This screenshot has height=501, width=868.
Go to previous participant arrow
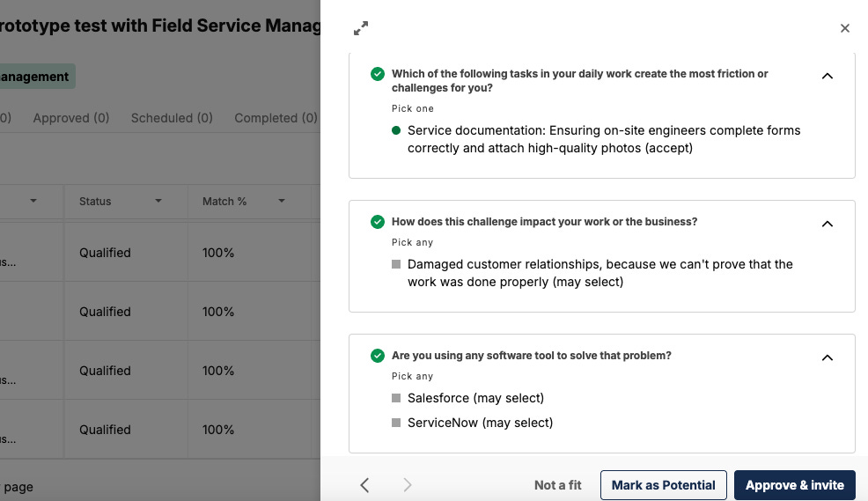[364, 485]
